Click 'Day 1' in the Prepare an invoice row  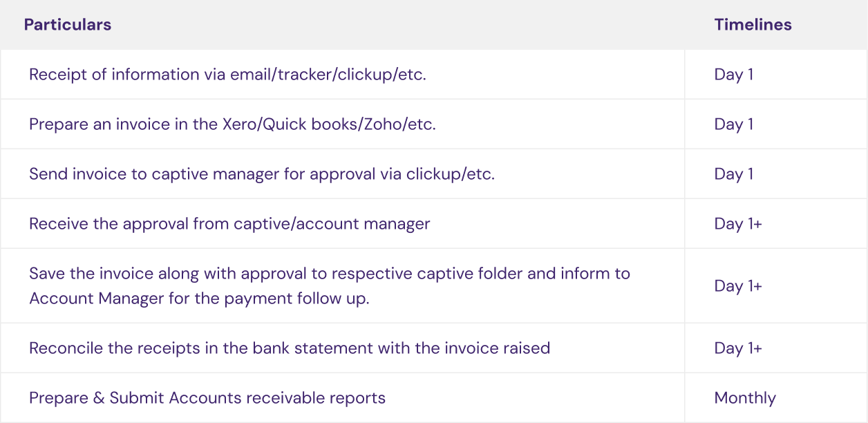733,124
